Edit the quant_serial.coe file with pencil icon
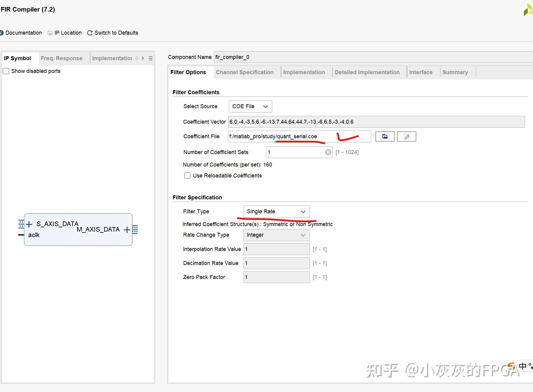The image size is (533, 392). (x=406, y=136)
